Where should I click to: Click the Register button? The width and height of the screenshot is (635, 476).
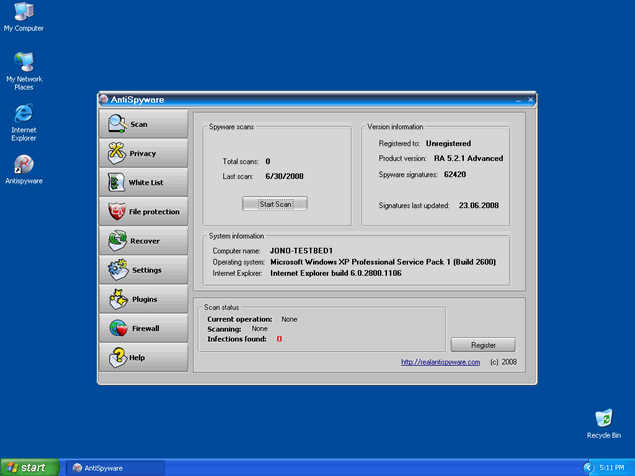point(483,344)
